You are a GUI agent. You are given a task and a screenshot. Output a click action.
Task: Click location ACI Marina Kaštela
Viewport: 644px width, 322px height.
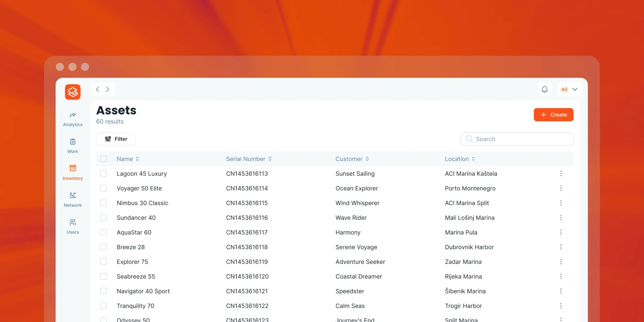[471, 174]
